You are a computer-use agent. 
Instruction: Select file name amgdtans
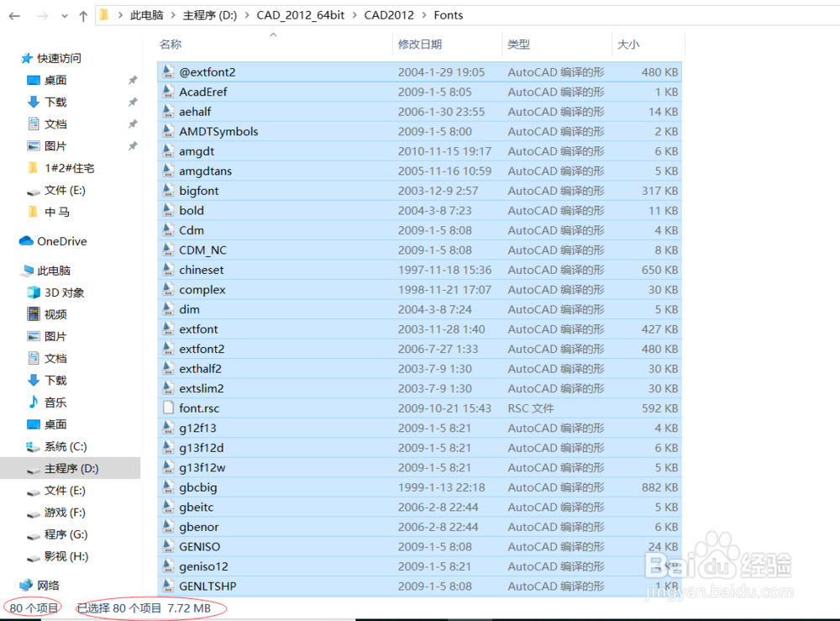pyautogui.click(x=205, y=171)
